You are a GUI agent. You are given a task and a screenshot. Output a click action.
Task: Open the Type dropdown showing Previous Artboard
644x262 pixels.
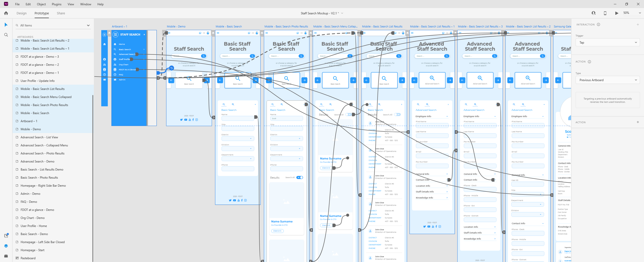(608, 80)
